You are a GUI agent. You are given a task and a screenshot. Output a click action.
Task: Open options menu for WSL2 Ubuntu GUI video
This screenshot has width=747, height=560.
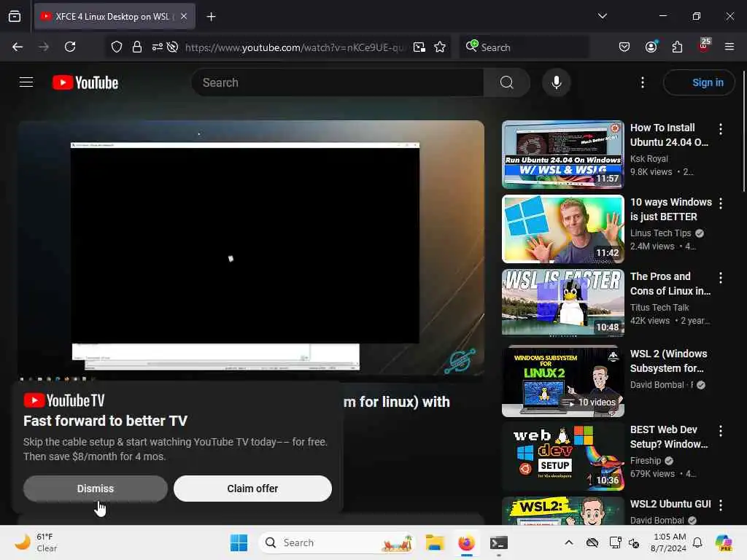pos(720,505)
